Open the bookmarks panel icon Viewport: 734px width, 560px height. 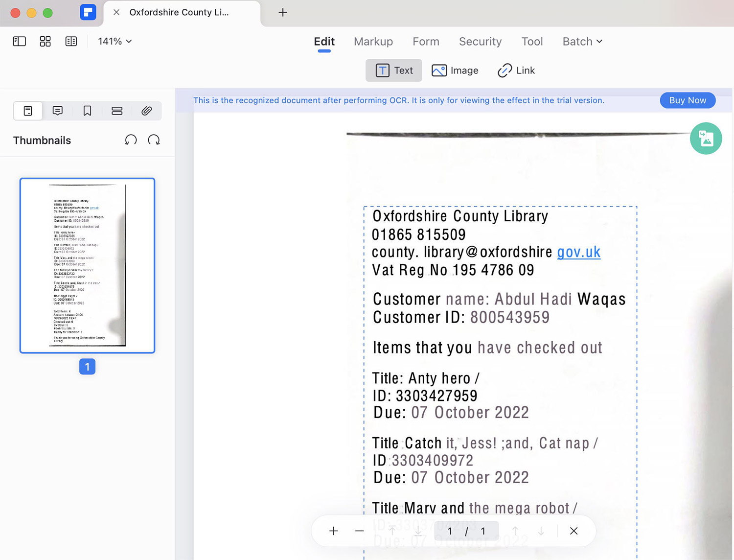pyautogui.click(x=87, y=111)
